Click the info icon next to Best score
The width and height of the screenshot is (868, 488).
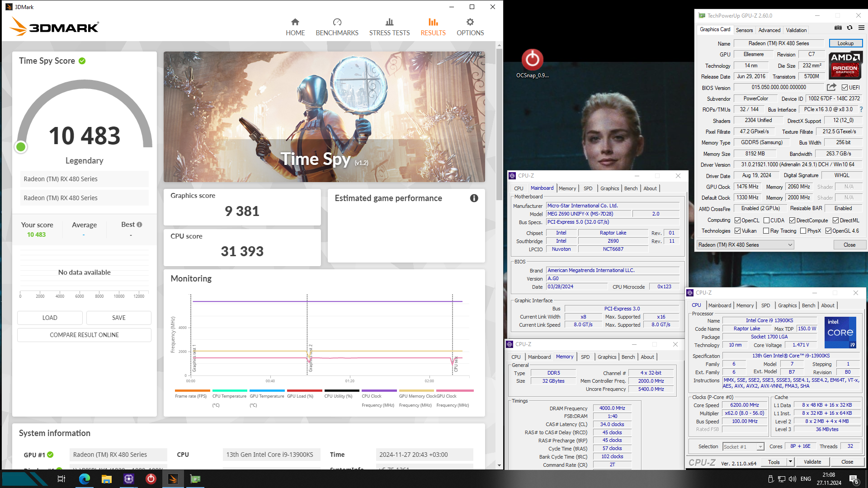(139, 225)
